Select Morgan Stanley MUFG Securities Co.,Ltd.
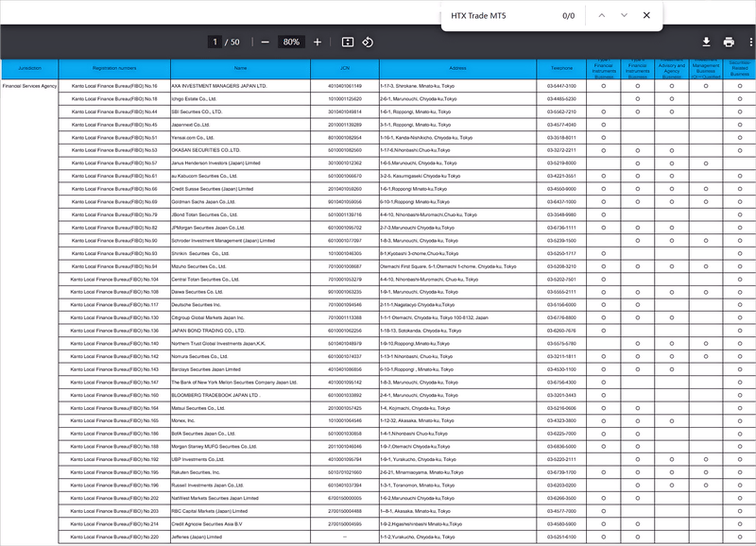This screenshot has height=546, width=756. pyautogui.click(x=215, y=447)
